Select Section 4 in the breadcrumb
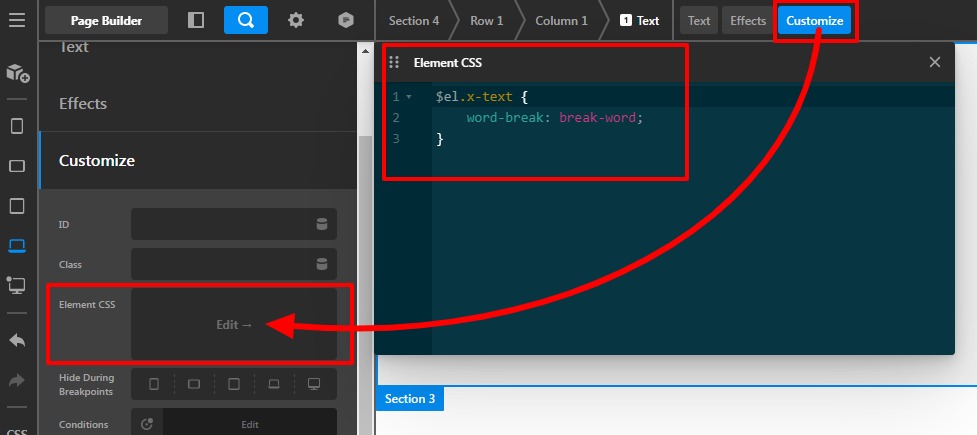The width and height of the screenshot is (977, 435). click(413, 20)
